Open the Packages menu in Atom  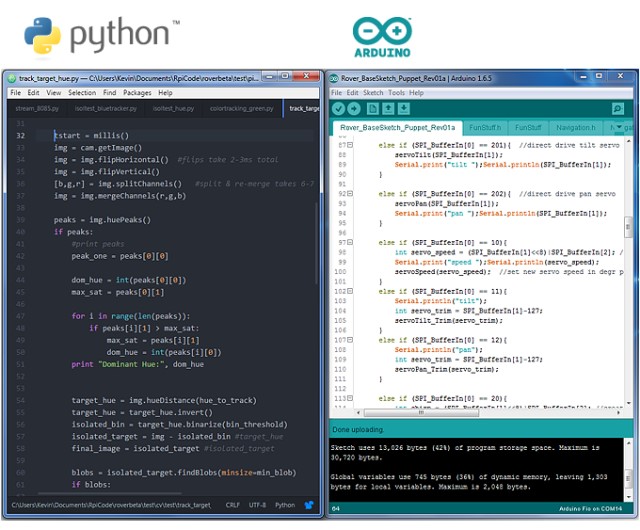tap(137, 92)
